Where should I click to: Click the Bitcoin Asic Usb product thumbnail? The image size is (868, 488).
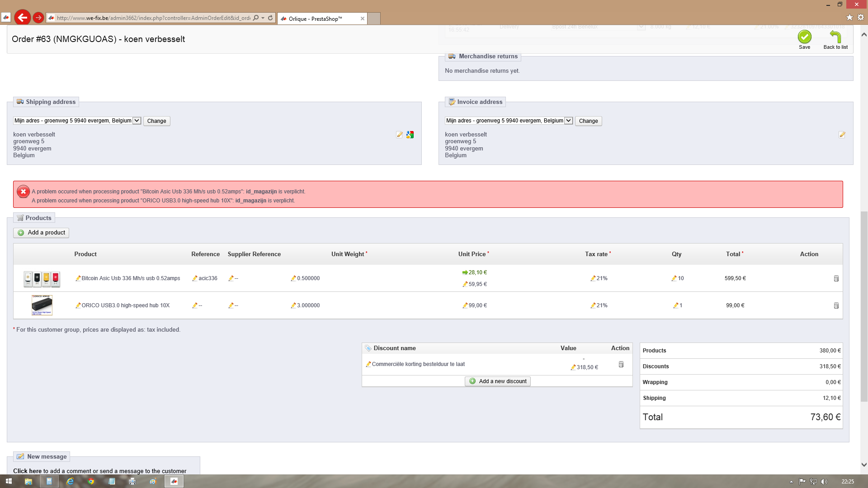[42, 278]
